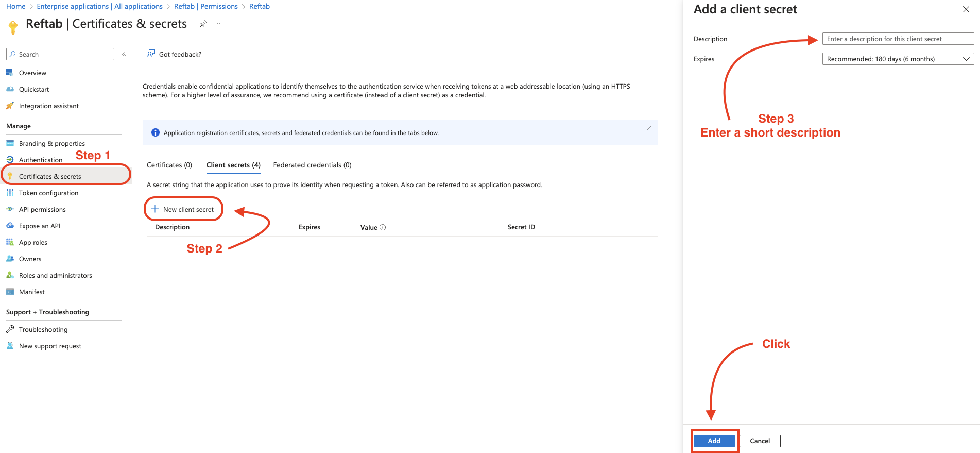Focus the client secret Description field

click(x=898, y=39)
